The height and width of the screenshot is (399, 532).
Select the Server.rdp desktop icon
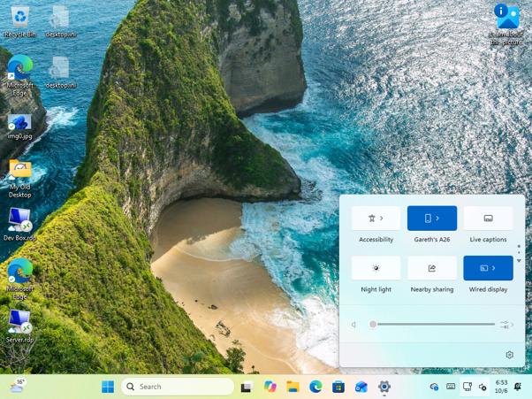(20, 326)
